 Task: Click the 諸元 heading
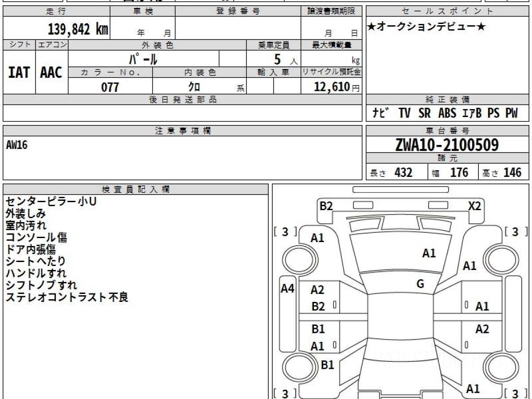click(x=447, y=158)
